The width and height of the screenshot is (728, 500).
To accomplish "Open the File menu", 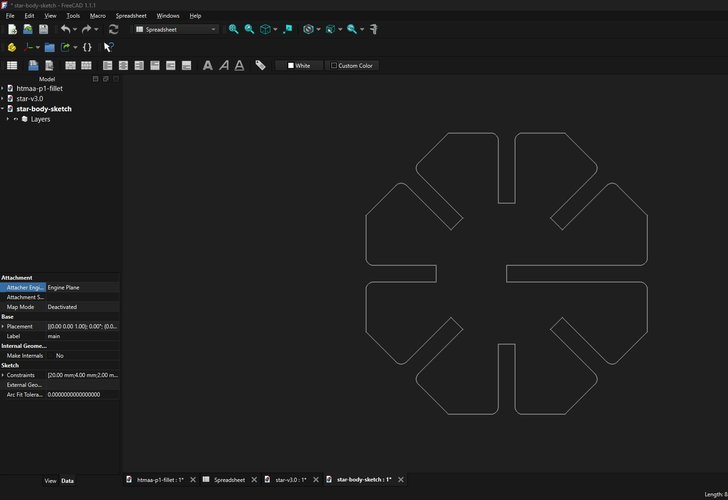I will 10,16.
